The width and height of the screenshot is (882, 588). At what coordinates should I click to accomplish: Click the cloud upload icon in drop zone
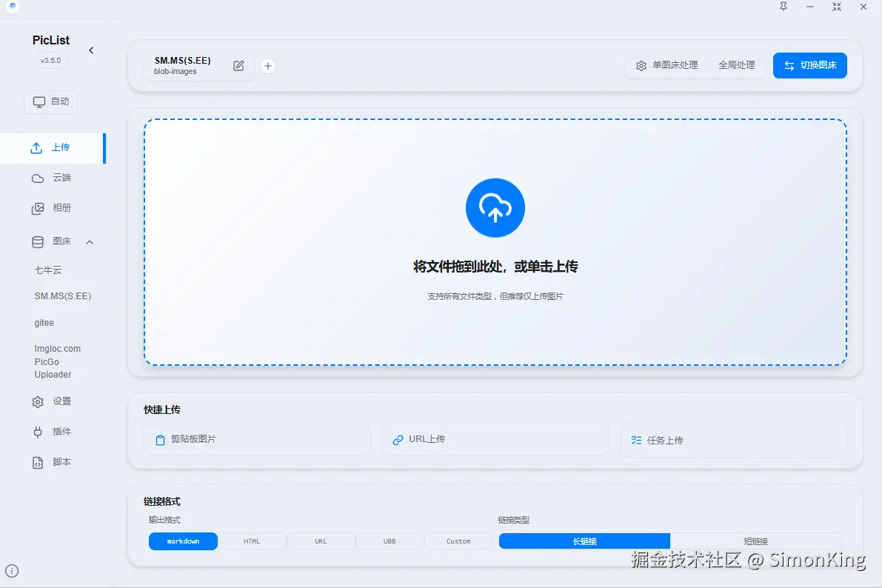tap(495, 207)
